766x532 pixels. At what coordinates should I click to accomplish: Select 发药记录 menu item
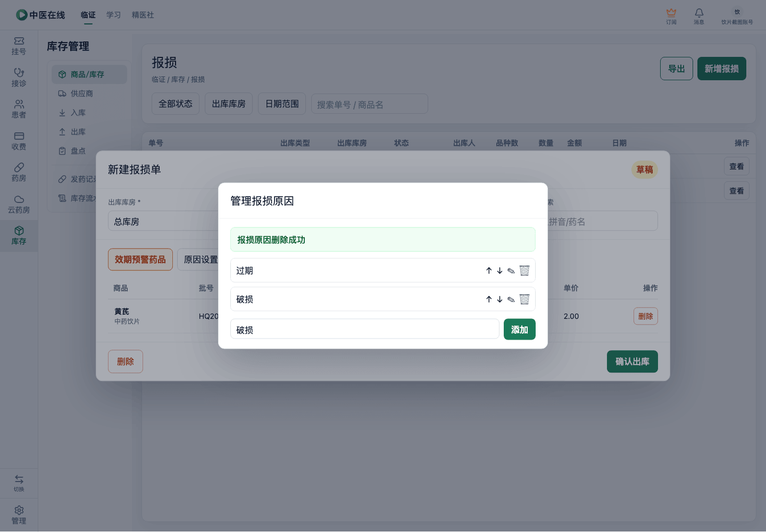tap(77, 179)
